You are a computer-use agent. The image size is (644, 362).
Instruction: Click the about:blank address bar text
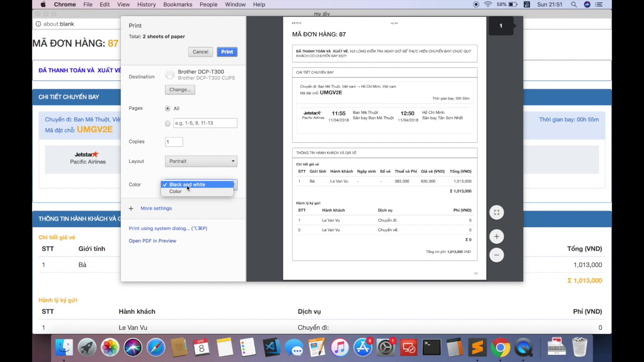[x=58, y=24]
